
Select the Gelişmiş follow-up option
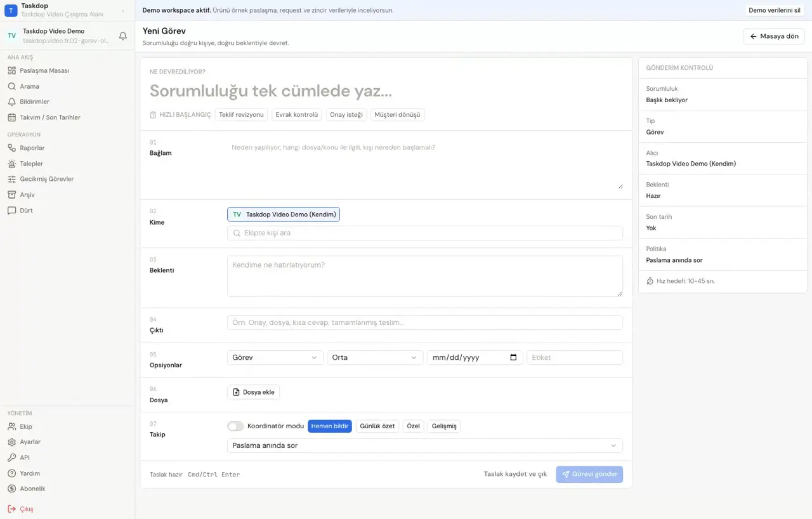[444, 426]
